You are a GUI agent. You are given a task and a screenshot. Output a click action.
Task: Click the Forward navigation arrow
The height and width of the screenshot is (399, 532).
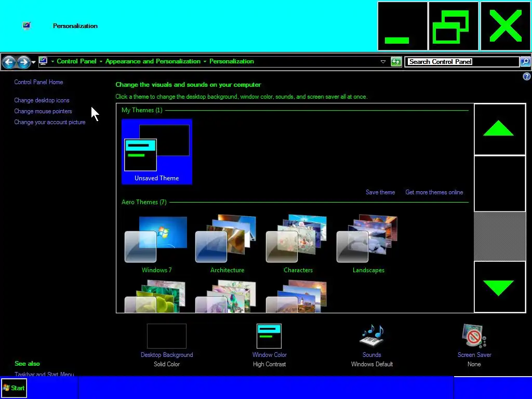23,62
